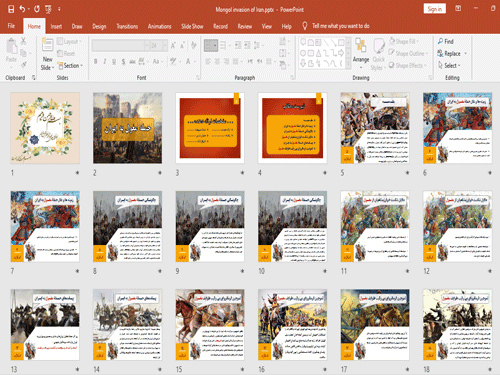Click the Redo/Repeat icon
This screenshot has height=375, width=500.
coord(37,9)
